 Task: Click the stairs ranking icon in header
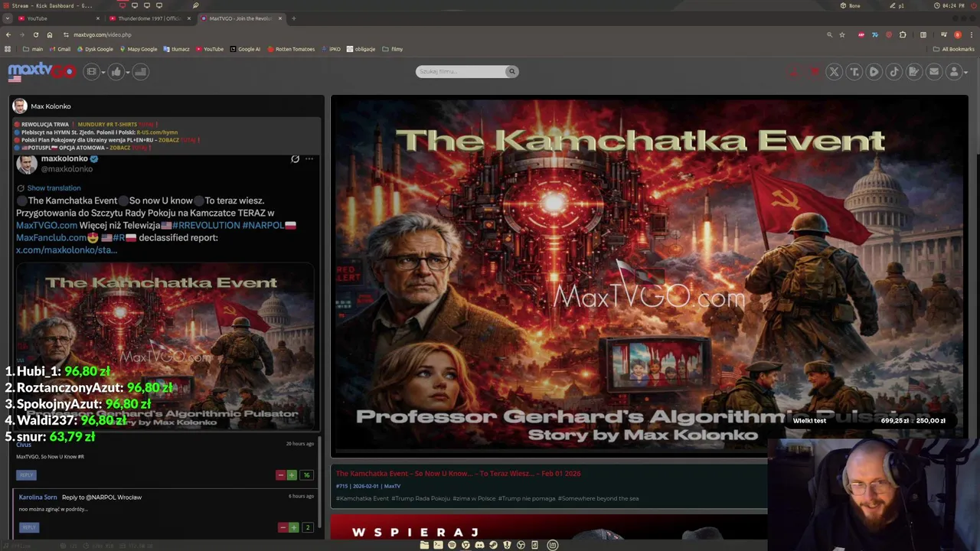pos(140,71)
